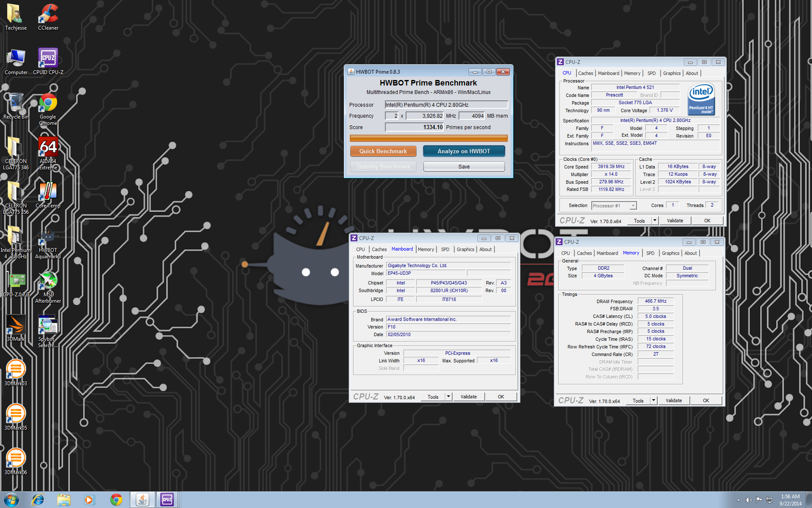This screenshot has width=812, height=508.
Task: Open Spybot Search shortcut
Action: click(x=48, y=331)
